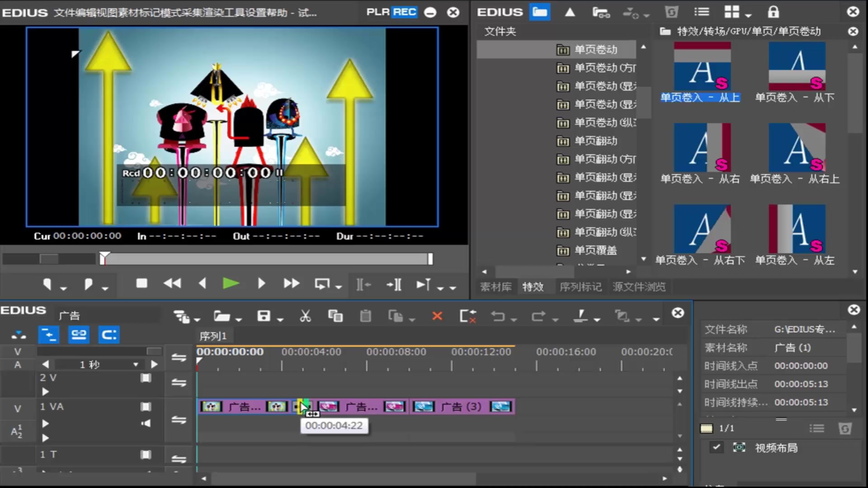Expand the 2 V track triangle
This screenshot has width=868, height=488.
45,391
